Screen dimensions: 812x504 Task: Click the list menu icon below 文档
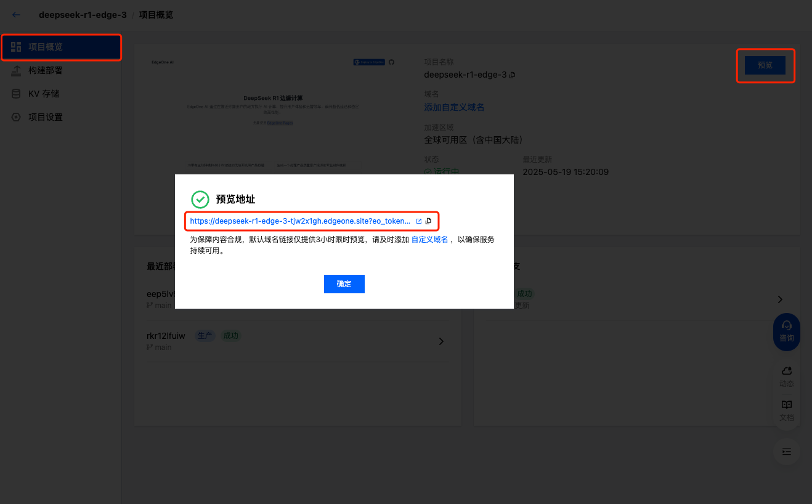tap(787, 452)
